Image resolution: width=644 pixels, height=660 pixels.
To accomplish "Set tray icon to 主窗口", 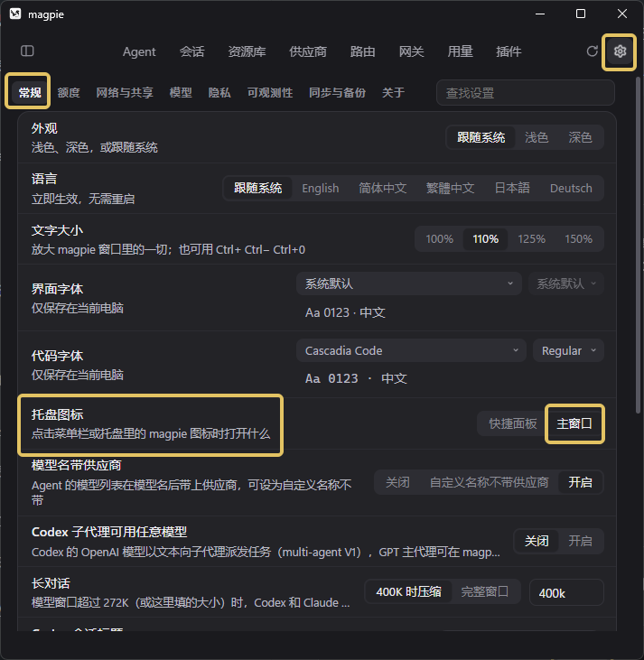I will [x=574, y=423].
